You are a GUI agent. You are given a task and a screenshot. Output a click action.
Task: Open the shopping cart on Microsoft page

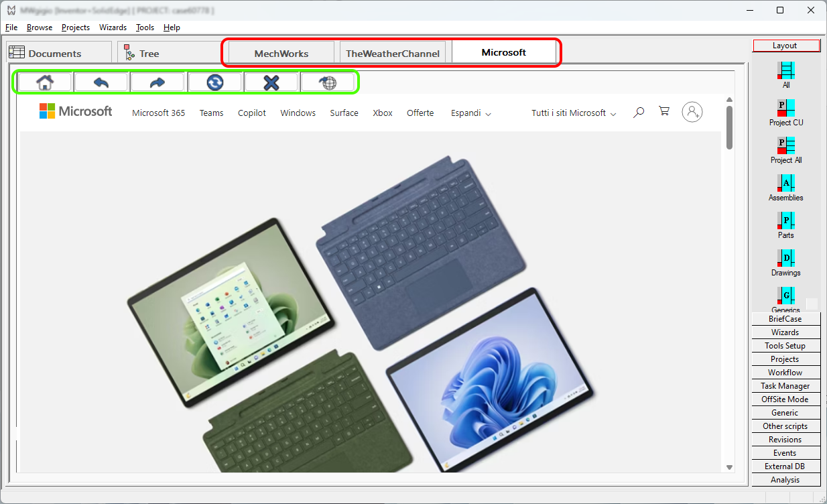664,111
